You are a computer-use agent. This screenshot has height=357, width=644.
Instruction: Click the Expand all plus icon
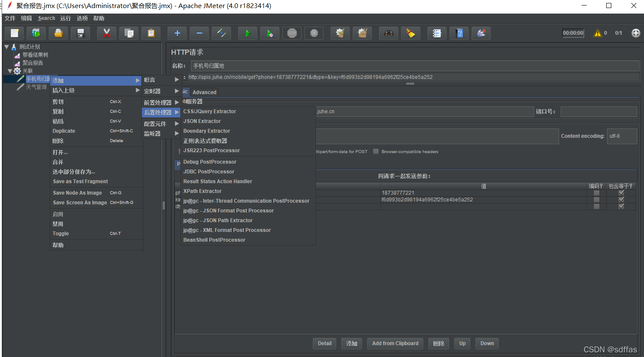tap(177, 33)
